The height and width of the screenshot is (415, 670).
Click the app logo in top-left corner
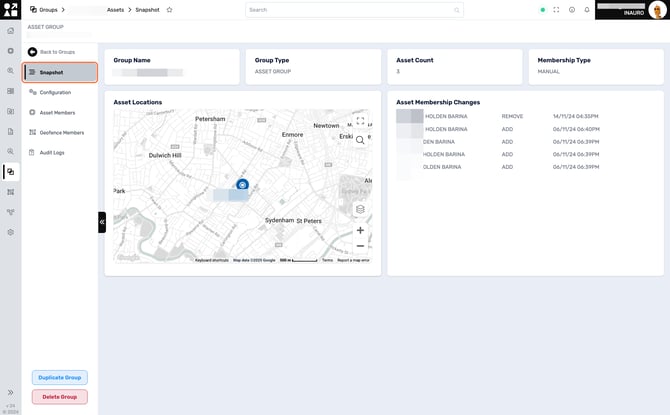(10, 9)
